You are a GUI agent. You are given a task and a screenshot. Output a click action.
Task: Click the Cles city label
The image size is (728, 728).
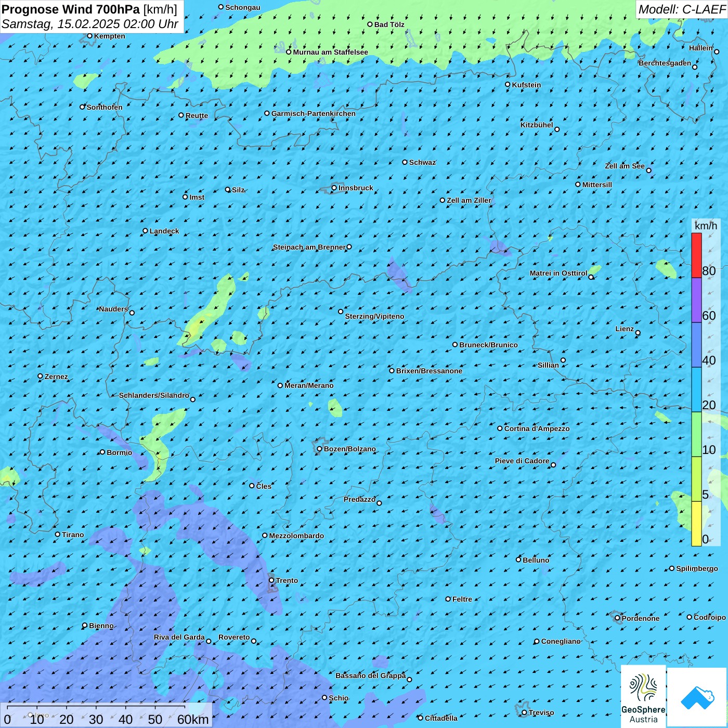pyautogui.click(x=264, y=486)
